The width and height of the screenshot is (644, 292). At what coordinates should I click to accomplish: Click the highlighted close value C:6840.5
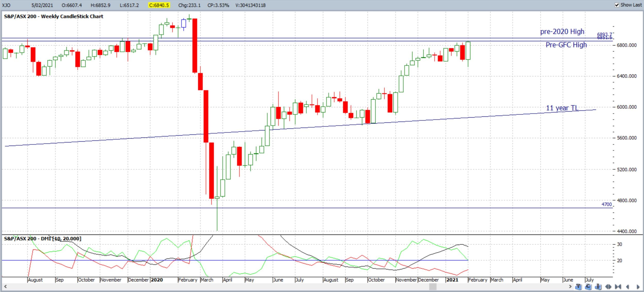(x=159, y=5)
